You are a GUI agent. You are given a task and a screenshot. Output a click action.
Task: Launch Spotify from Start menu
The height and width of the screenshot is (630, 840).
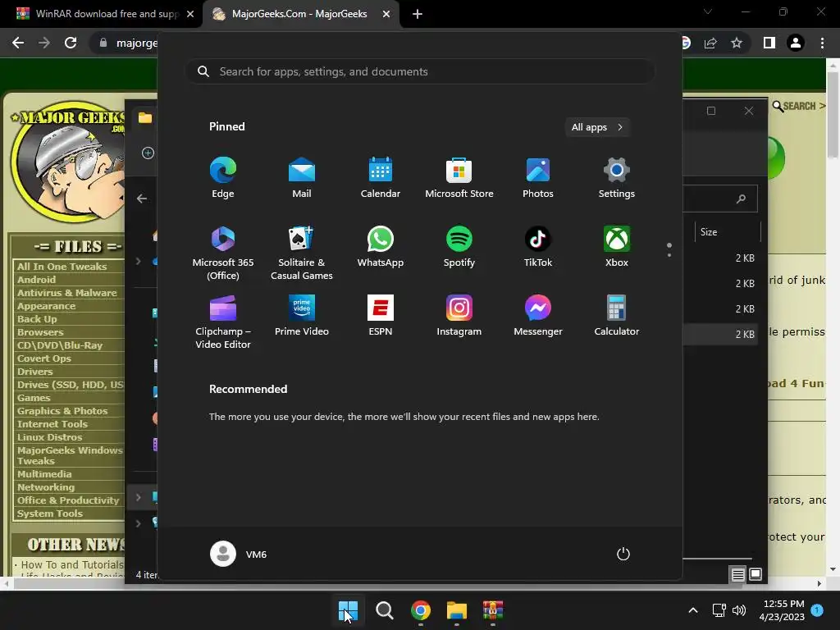459,246
